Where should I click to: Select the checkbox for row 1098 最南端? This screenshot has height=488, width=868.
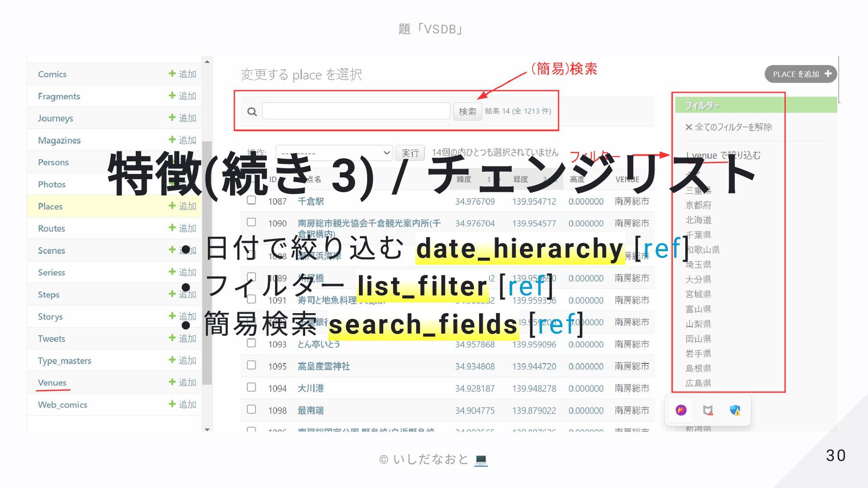(251, 410)
